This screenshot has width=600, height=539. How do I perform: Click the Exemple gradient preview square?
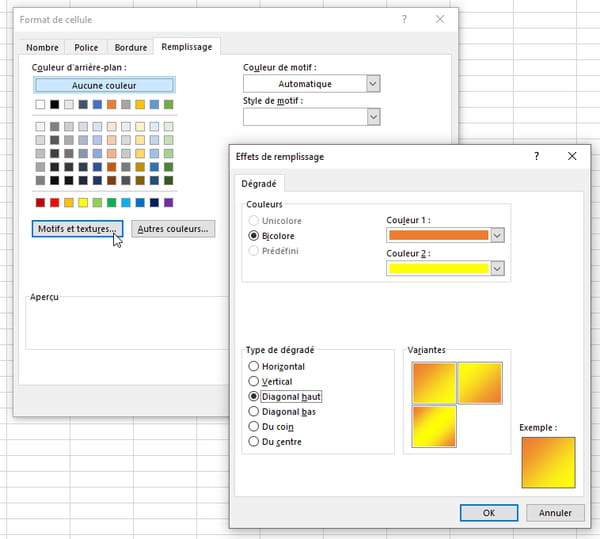pyautogui.click(x=548, y=462)
